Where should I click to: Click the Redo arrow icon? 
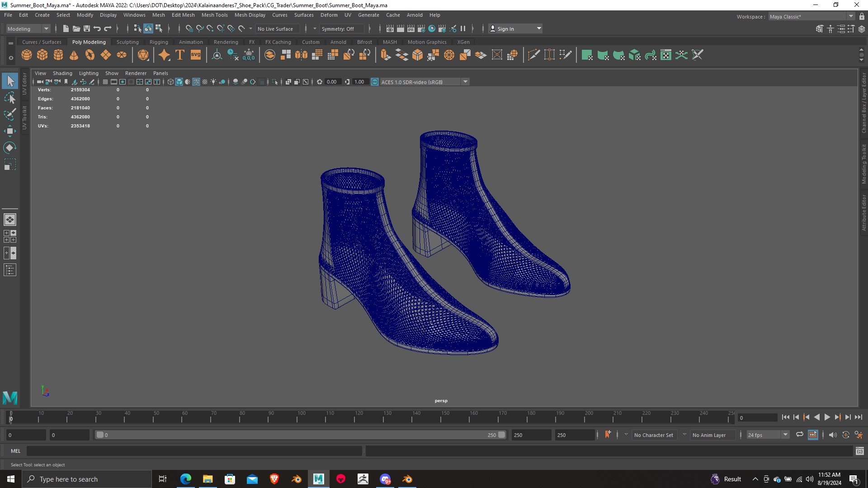coord(108,28)
